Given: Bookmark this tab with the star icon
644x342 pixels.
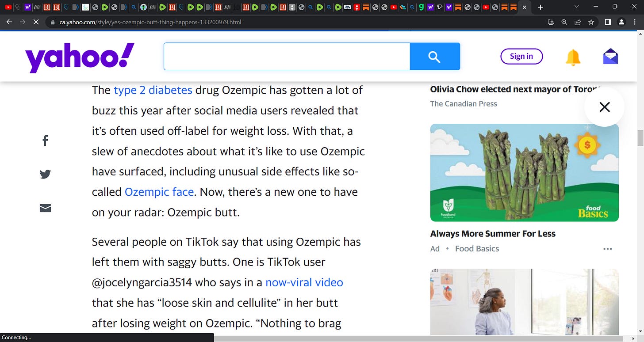Looking at the screenshot, I should click(590, 22).
